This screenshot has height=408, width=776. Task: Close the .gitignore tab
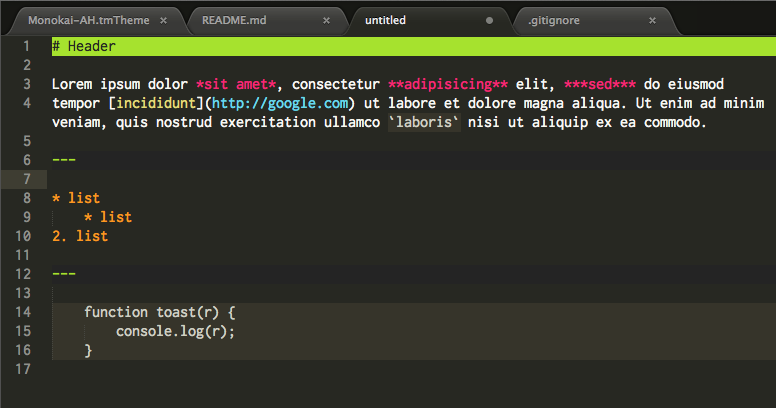point(652,19)
